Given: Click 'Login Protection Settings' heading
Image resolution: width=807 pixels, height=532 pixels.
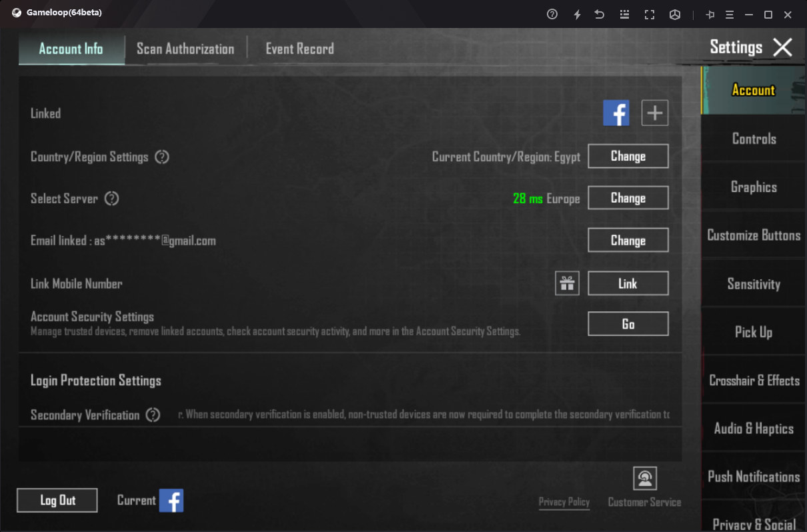Looking at the screenshot, I should (x=96, y=381).
